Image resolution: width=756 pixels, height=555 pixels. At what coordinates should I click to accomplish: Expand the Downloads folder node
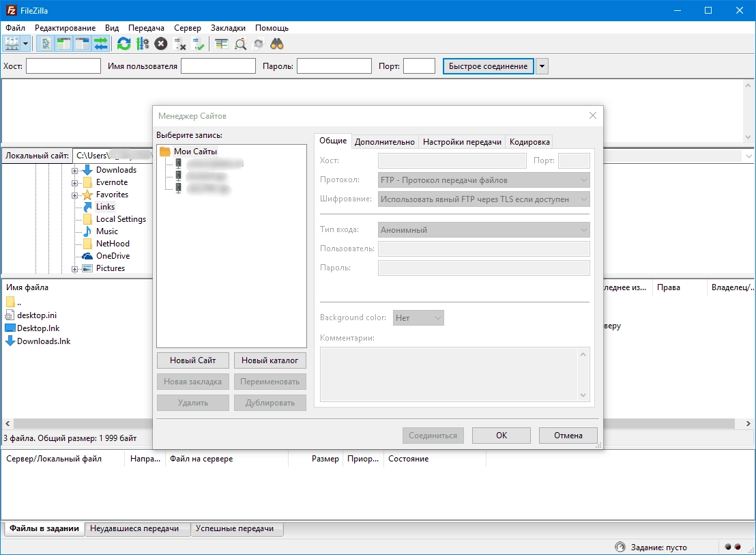point(75,171)
